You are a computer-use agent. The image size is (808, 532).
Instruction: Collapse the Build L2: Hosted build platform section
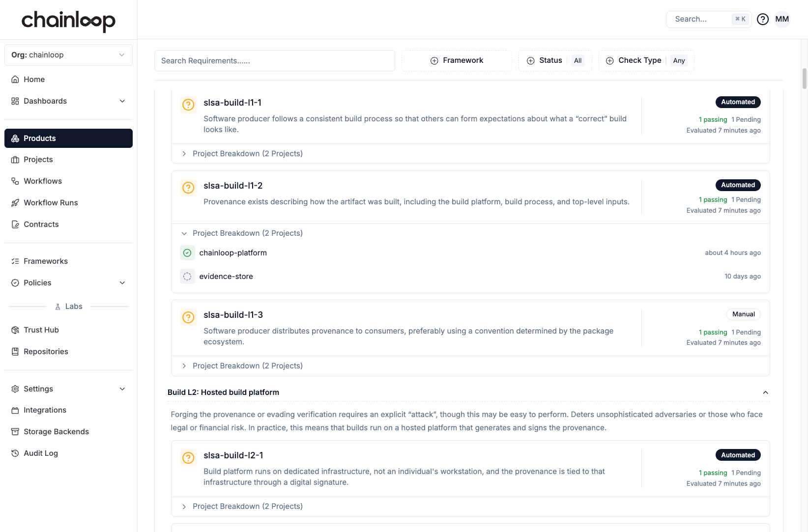click(765, 392)
